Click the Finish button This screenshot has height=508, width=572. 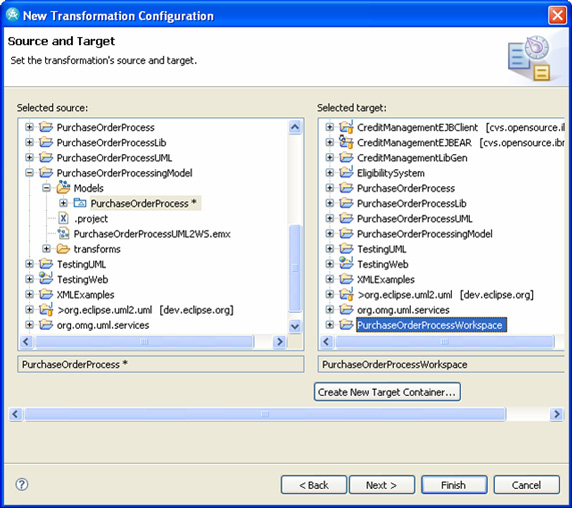454,485
